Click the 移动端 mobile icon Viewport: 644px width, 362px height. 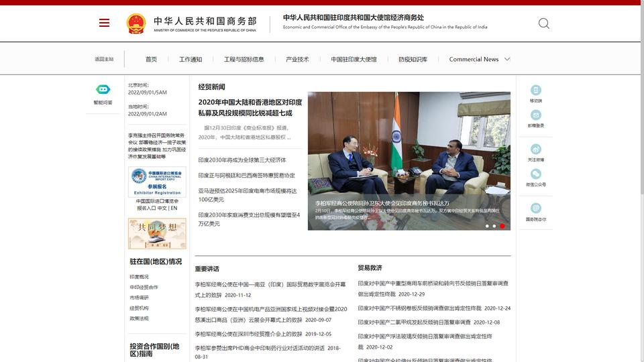[x=535, y=90]
